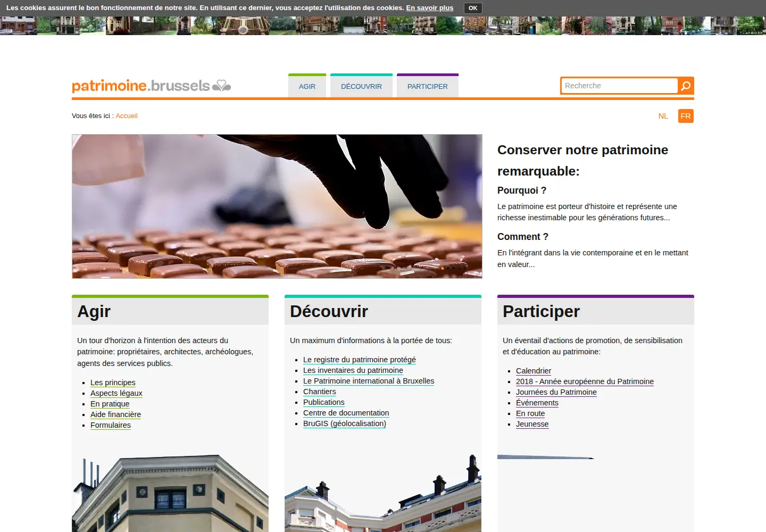The image size is (766, 532).
Task: Open the Jeunesse link
Action: (x=532, y=424)
